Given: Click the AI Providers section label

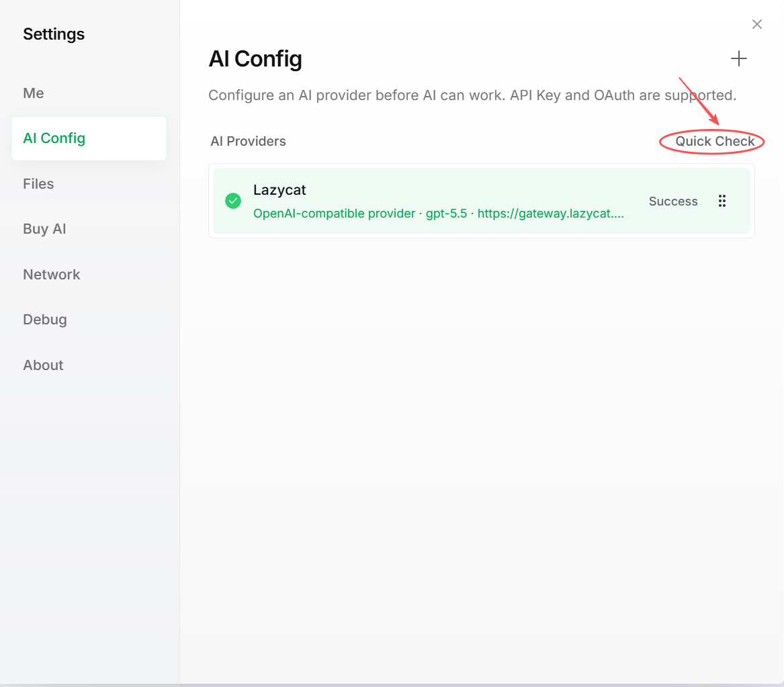Looking at the screenshot, I should pos(248,142).
